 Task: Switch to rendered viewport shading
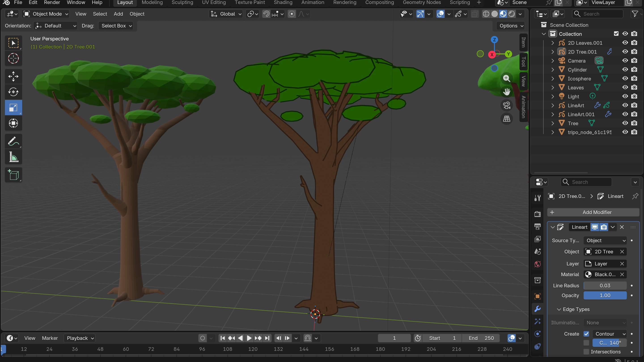coord(512,14)
